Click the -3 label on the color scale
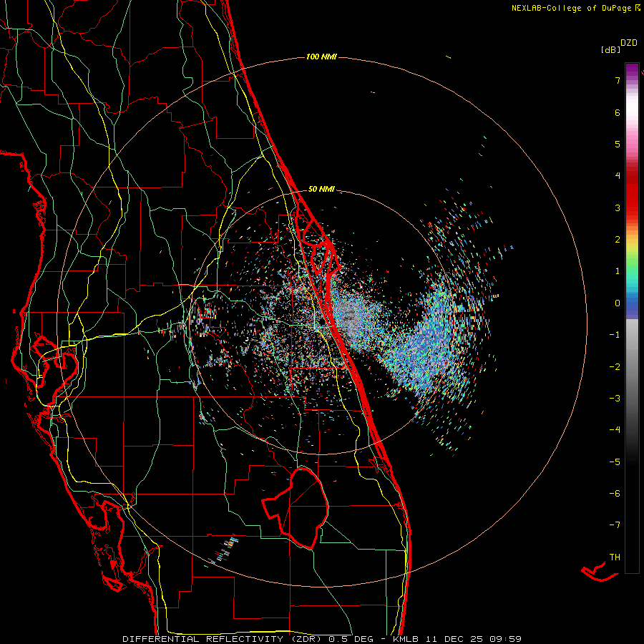Viewport: 644px width, 644px height. coord(615,399)
